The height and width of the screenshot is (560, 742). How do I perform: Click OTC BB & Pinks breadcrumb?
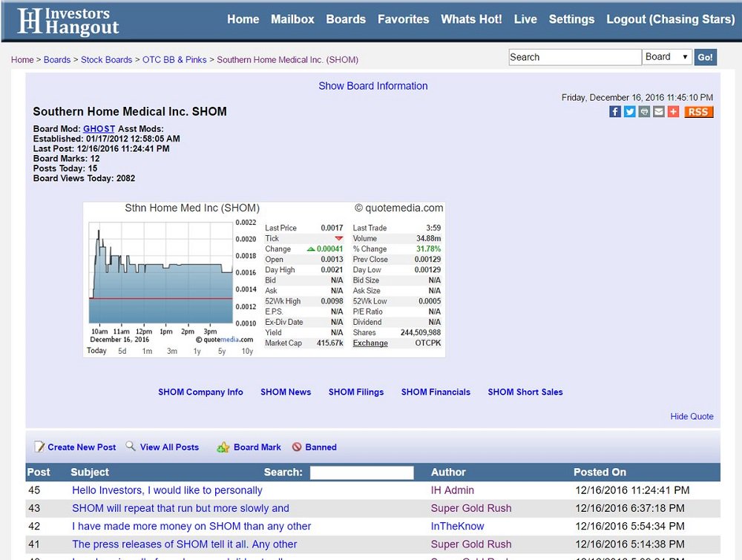174,59
